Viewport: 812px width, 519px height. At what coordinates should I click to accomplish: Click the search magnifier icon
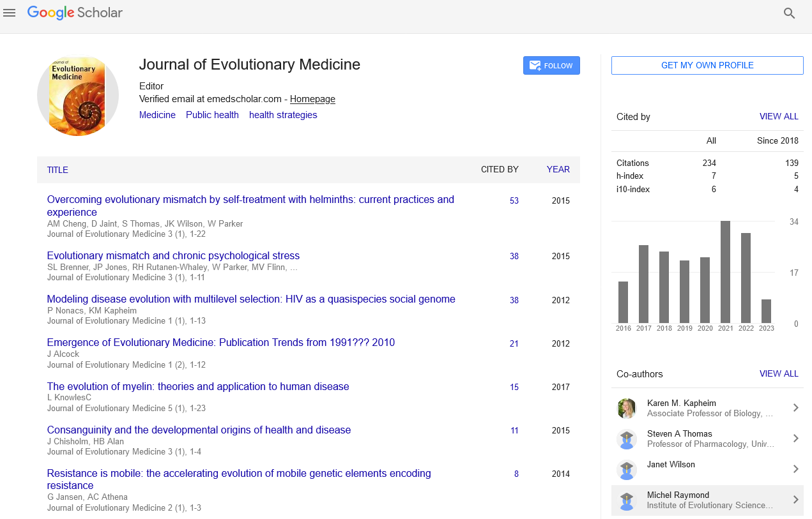[789, 13]
